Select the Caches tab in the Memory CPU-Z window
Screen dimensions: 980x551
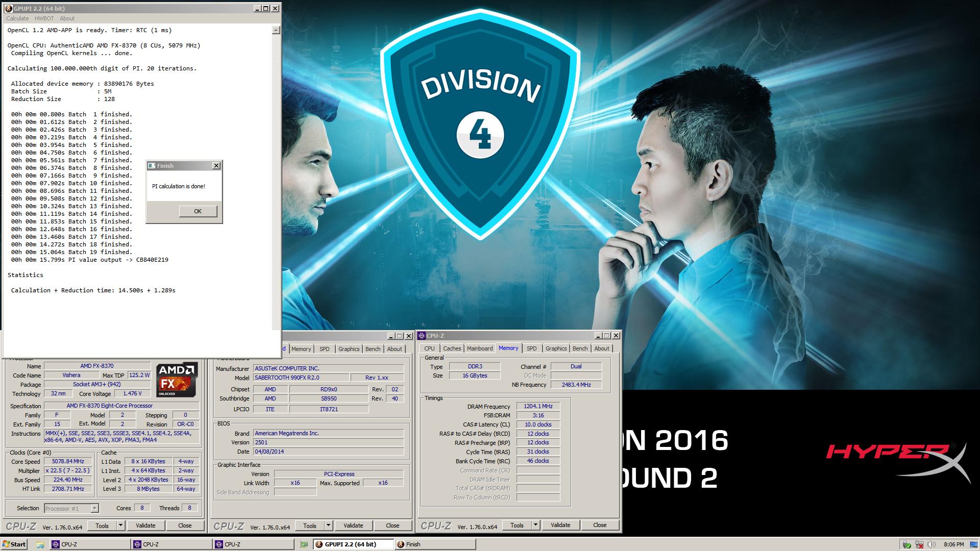tap(452, 348)
